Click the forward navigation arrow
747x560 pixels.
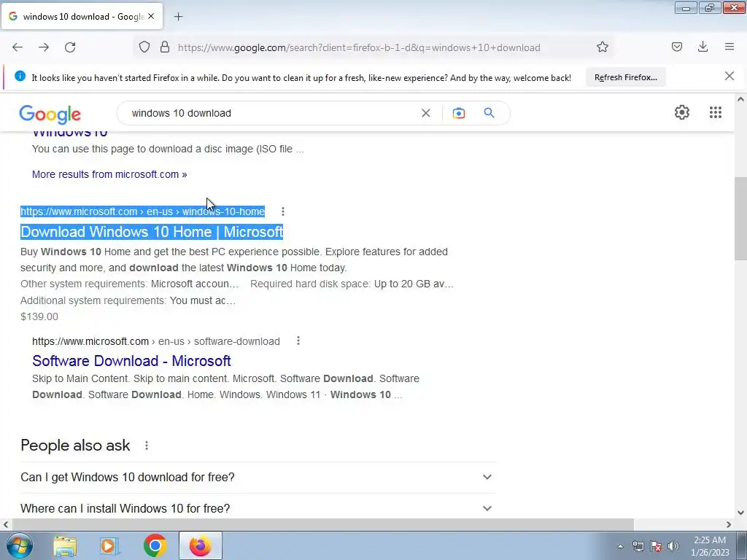44,47
